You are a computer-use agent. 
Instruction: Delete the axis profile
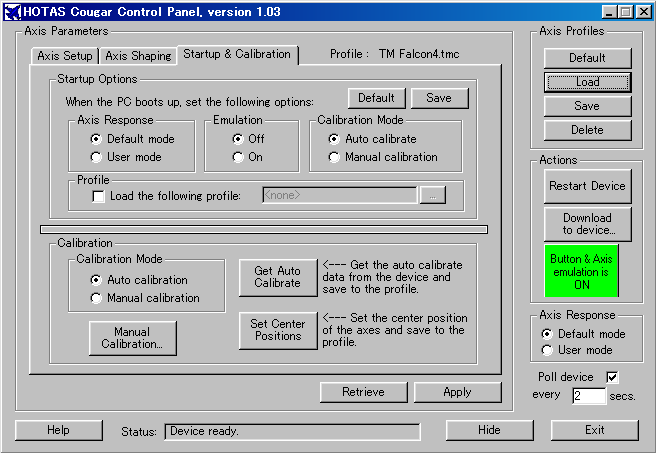point(587,130)
